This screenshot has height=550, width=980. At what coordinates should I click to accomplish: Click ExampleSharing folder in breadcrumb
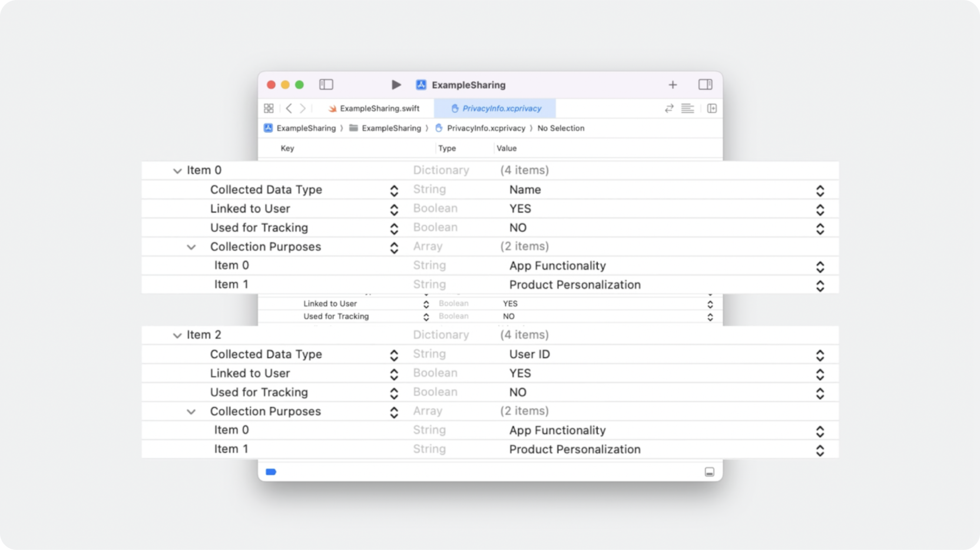(385, 128)
